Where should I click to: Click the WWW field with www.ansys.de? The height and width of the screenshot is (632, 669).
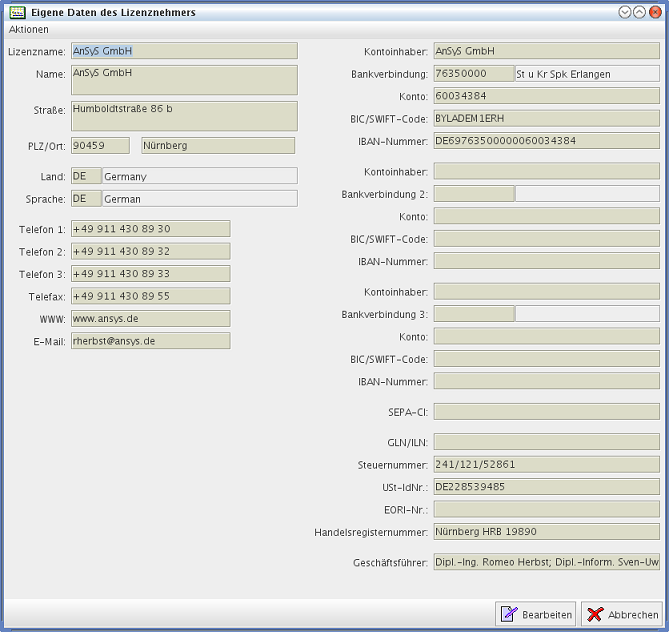pyautogui.click(x=150, y=318)
